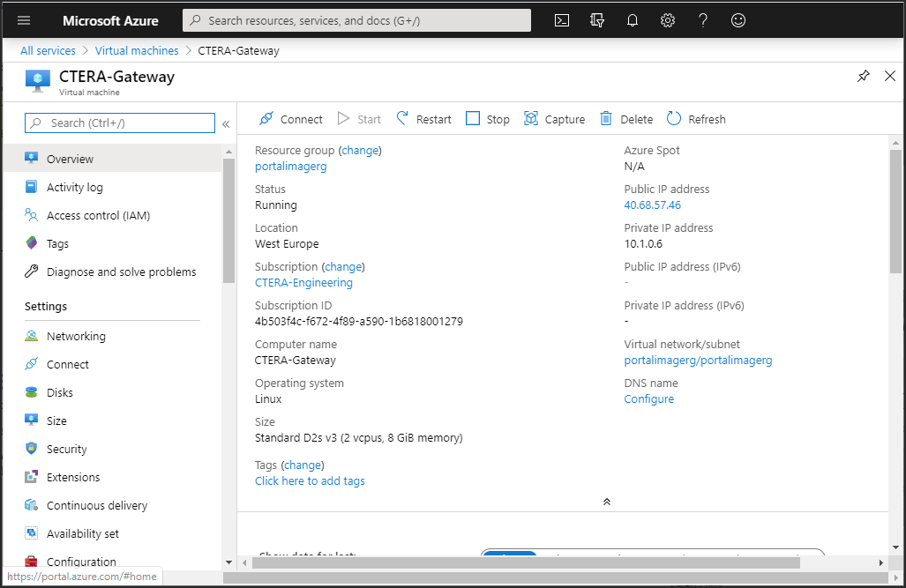Image resolution: width=906 pixels, height=588 pixels.
Task: Open public IP address 40.68.57.46
Action: point(652,205)
